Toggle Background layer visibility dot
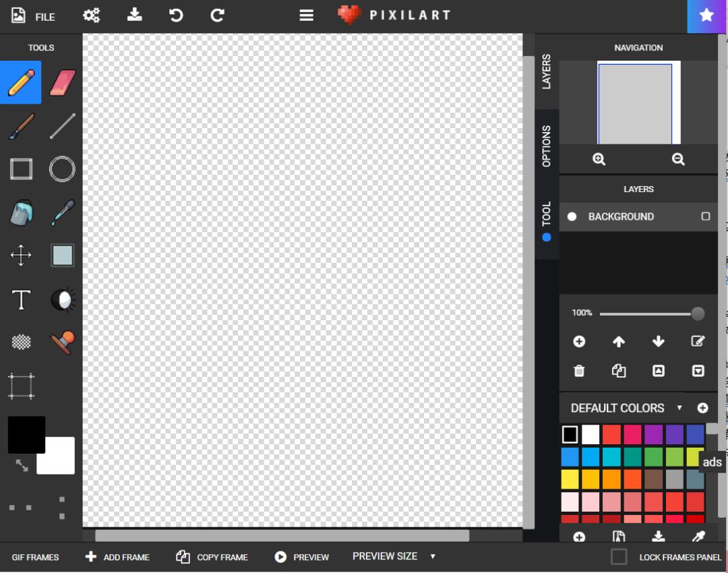Image resolution: width=728 pixels, height=573 pixels. (572, 217)
